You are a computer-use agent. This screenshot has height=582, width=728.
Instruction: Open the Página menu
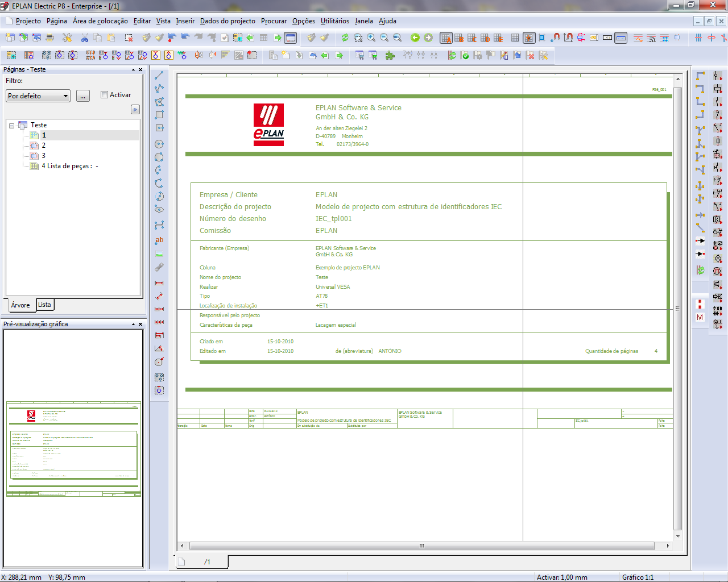click(57, 21)
